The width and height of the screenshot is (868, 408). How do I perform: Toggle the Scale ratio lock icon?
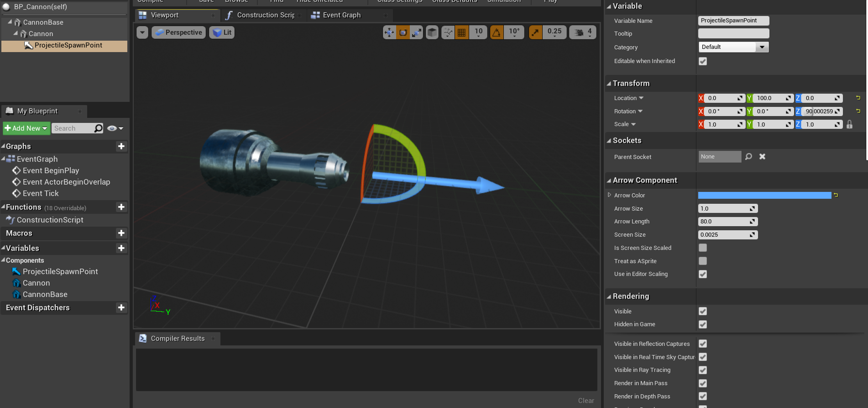pyautogui.click(x=849, y=124)
